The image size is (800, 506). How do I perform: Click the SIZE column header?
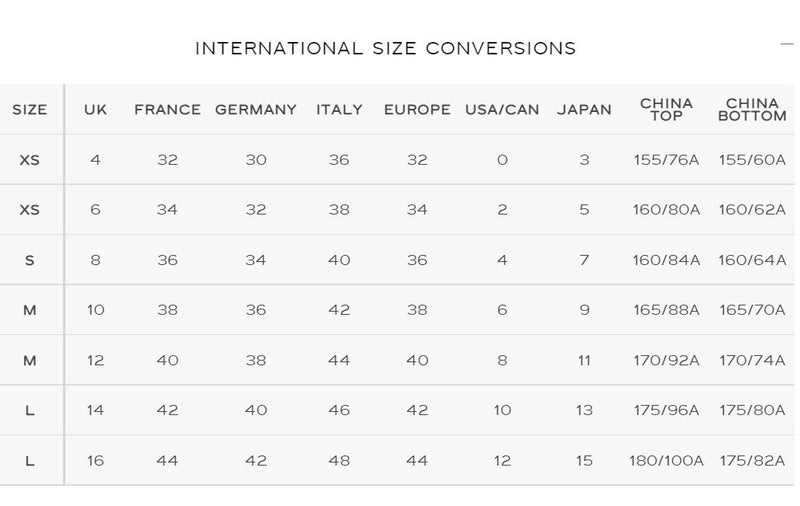30,110
